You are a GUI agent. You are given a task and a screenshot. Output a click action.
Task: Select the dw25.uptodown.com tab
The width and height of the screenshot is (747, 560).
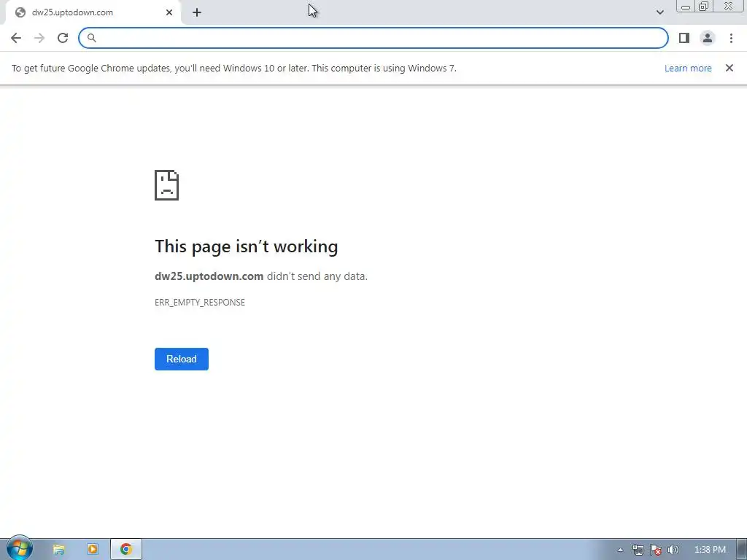pos(93,12)
